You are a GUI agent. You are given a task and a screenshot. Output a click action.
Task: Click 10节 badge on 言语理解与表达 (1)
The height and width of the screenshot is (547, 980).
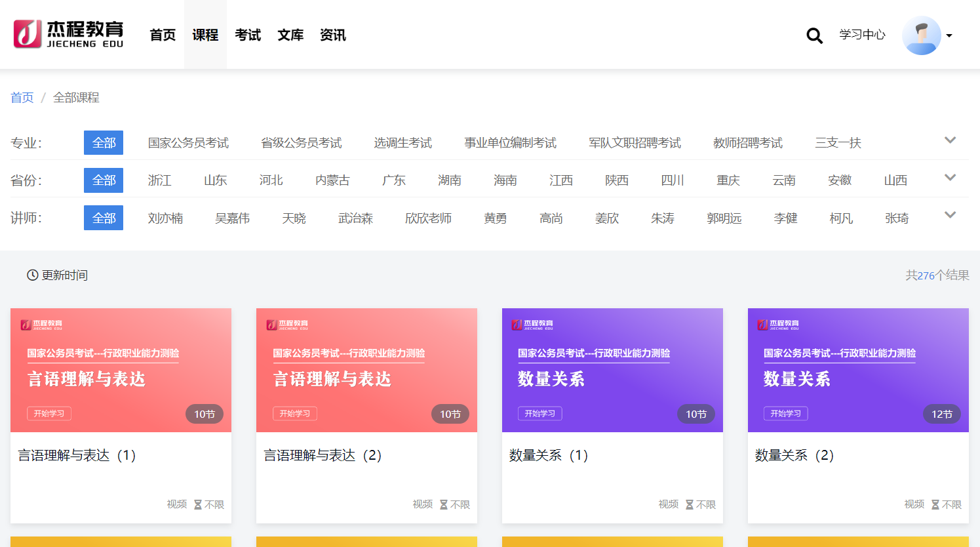205,414
